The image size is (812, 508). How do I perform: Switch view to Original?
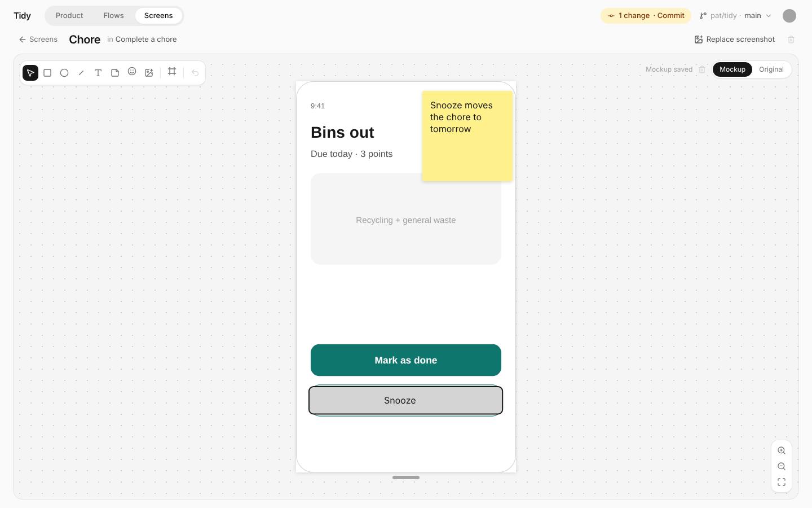(771, 69)
